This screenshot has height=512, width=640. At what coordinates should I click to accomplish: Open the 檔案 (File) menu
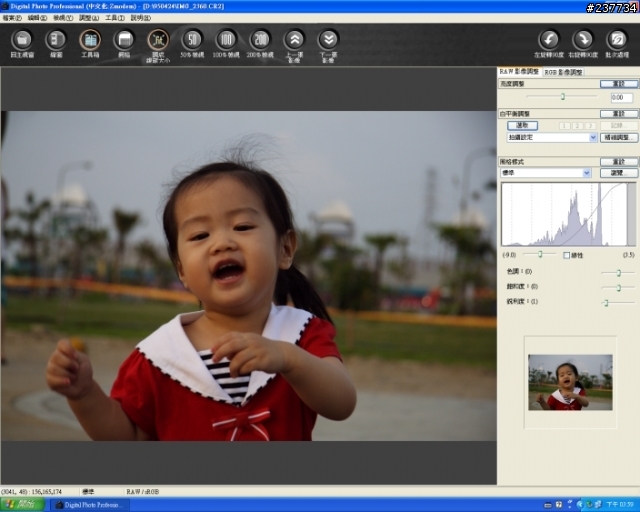[12, 18]
